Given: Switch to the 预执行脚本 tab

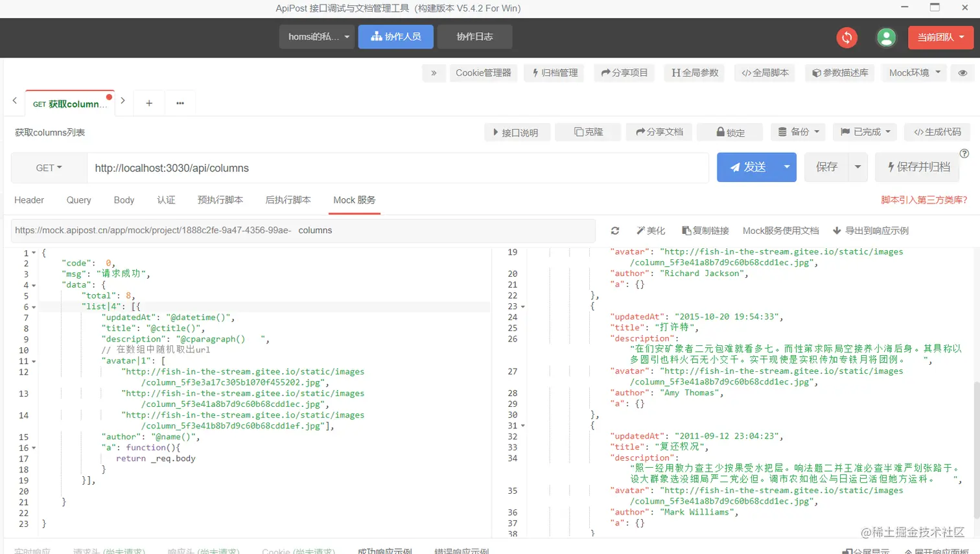Looking at the screenshot, I should point(220,200).
